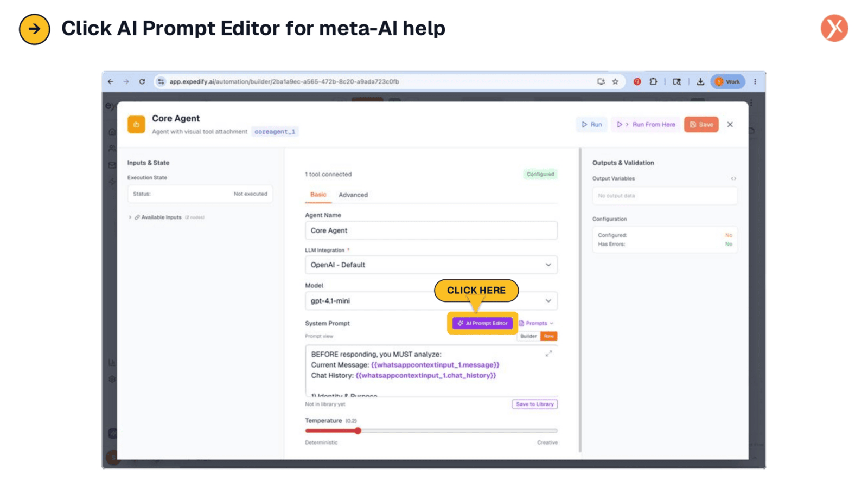Image resolution: width=868 pixels, height=488 pixels.
Task: Go back in the browser
Action: (x=111, y=81)
